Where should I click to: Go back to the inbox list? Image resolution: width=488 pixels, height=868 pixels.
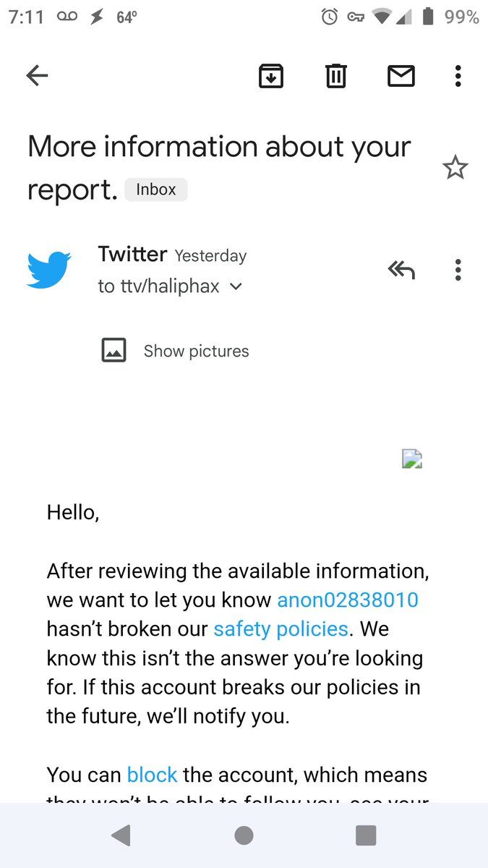pyautogui.click(x=37, y=75)
